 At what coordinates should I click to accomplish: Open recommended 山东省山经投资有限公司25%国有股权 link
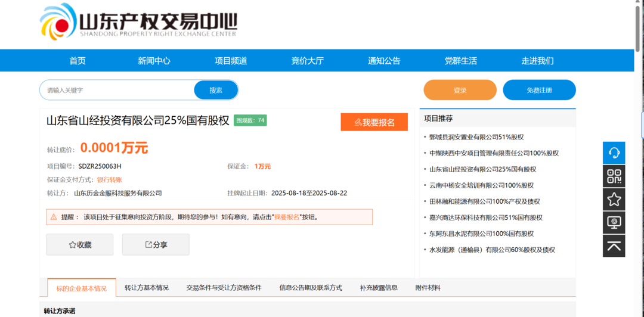482,169
